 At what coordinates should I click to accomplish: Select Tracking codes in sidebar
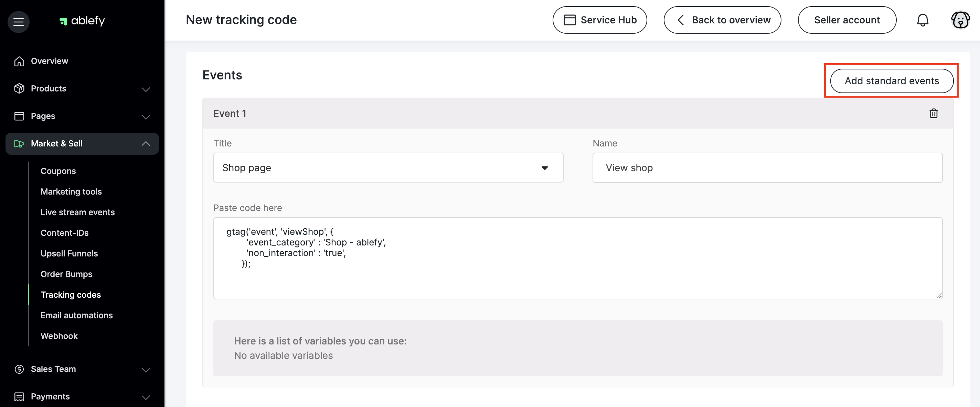coord(71,295)
